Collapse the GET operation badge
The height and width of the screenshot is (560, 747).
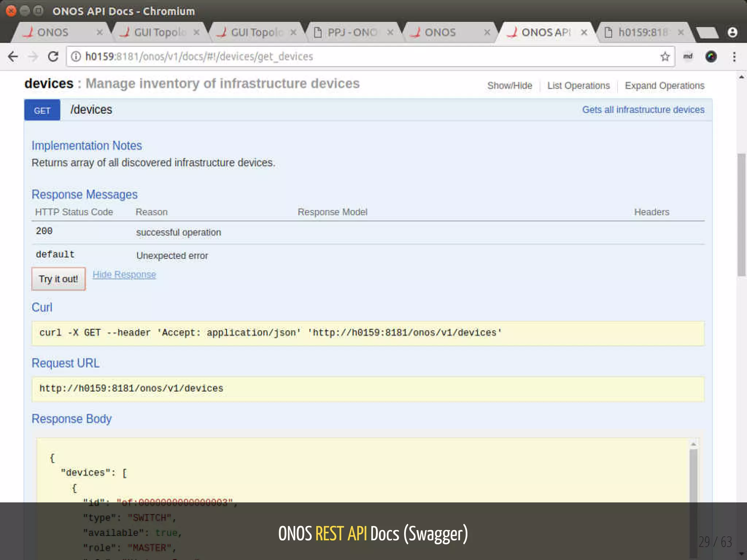click(42, 110)
